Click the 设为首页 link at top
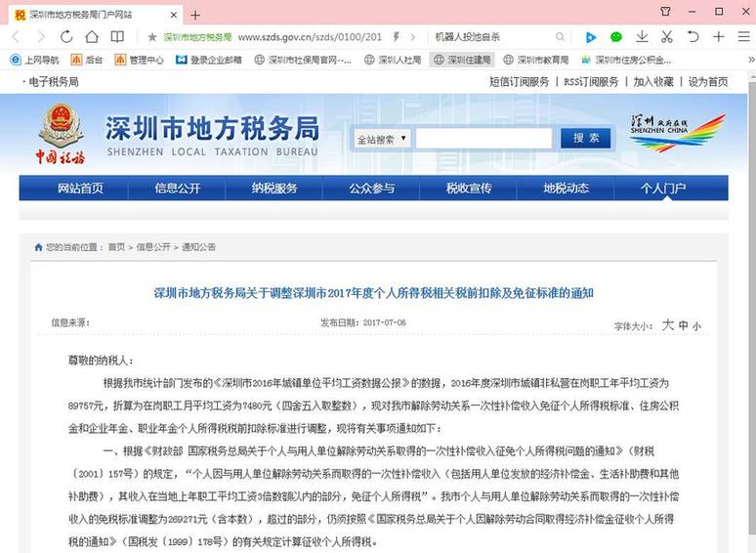 pyautogui.click(x=708, y=82)
